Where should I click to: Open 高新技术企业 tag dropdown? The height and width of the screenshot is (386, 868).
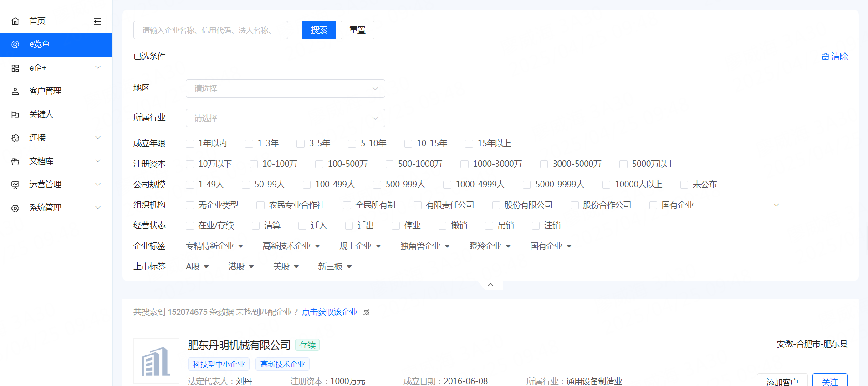(291, 246)
